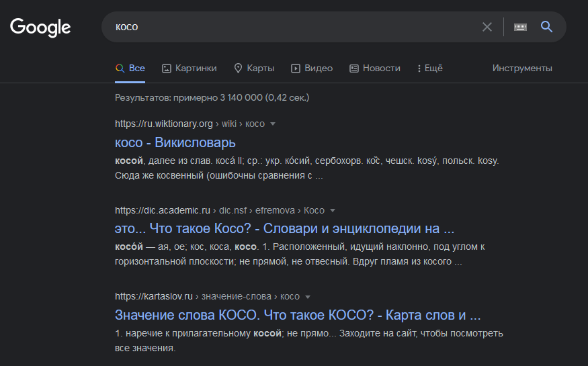Open the 'Значение слова КОСО' result
This screenshot has height=366, width=588.
[298, 315]
